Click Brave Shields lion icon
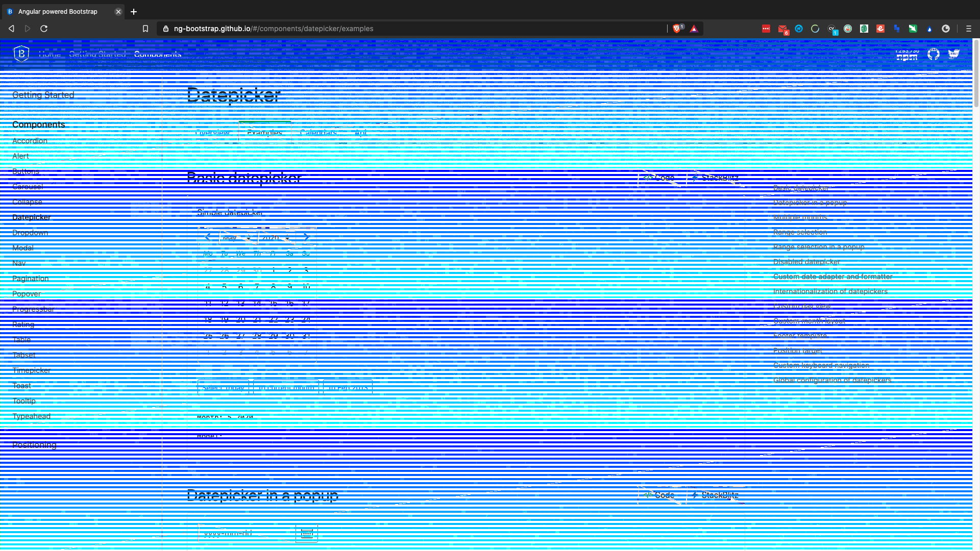 tap(677, 29)
